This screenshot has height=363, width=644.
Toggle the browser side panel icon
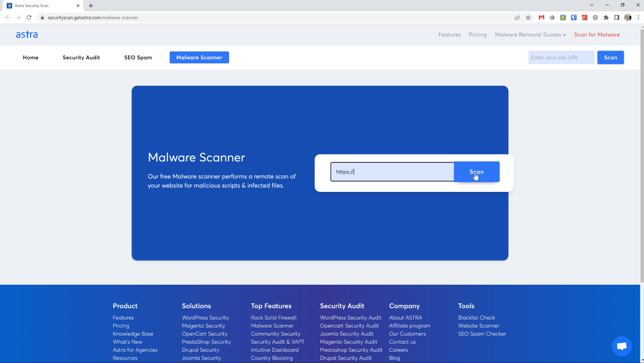point(617,17)
